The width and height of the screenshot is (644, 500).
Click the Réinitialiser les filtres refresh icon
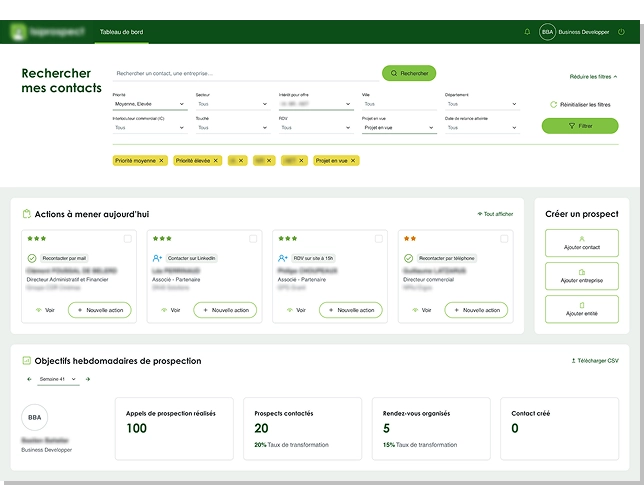[553, 104]
